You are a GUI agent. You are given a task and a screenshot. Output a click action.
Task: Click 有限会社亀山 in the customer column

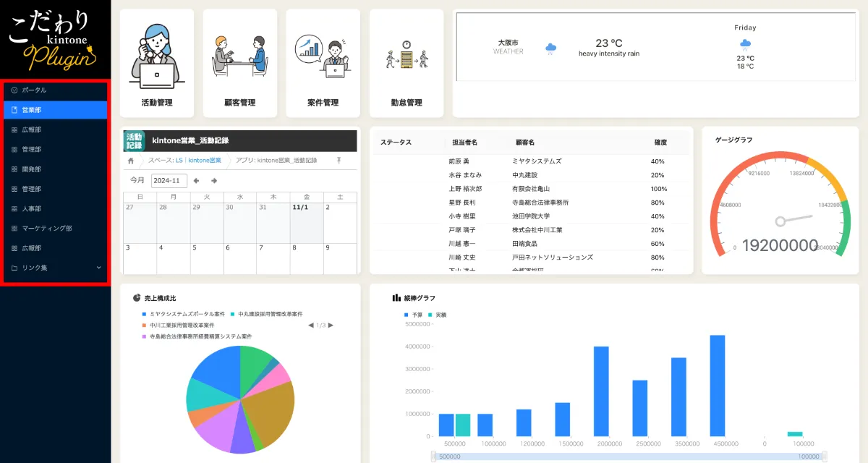530,189
